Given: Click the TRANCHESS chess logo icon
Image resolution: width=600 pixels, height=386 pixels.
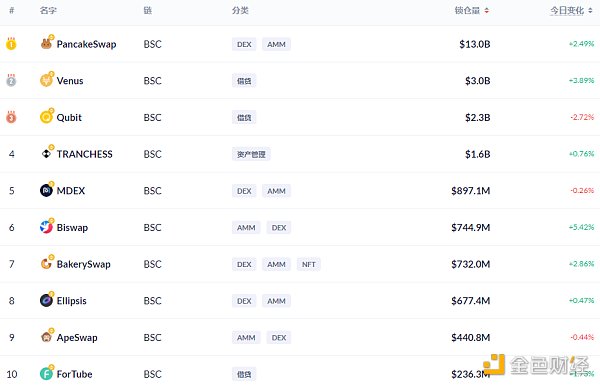Looking at the screenshot, I should (x=46, y=154).
